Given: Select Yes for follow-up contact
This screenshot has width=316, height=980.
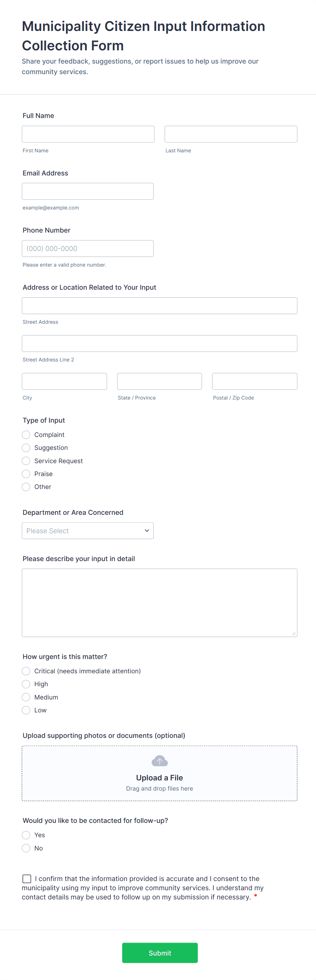Looking at the screenshot, I should pyautogui.click(x=25, y=835).
